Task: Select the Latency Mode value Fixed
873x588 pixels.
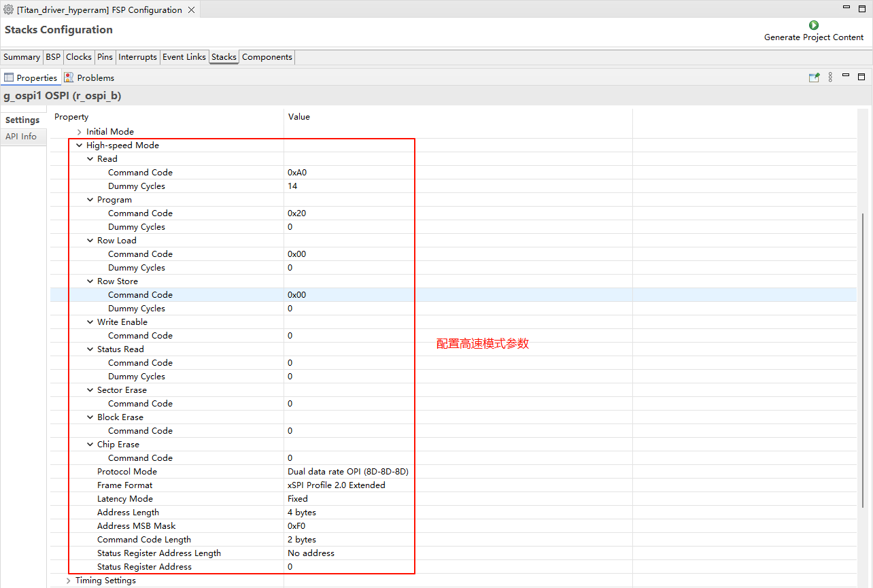Action: point(298,499)
